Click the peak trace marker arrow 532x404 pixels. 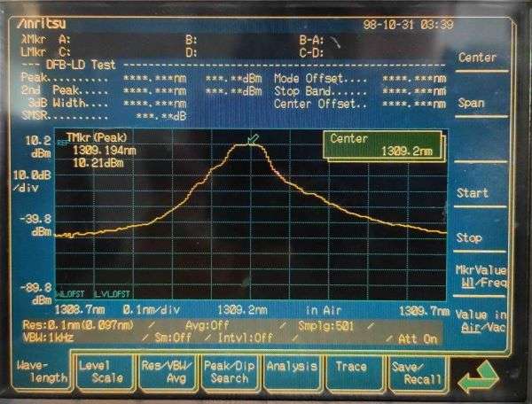[x=253, y=139]
